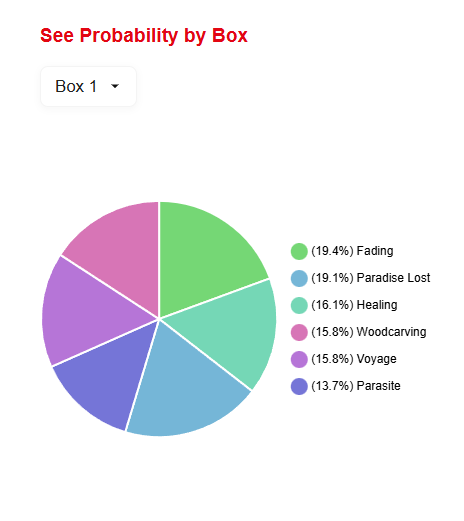Click the Voyage purple legend circle

[x=299, y=359]
